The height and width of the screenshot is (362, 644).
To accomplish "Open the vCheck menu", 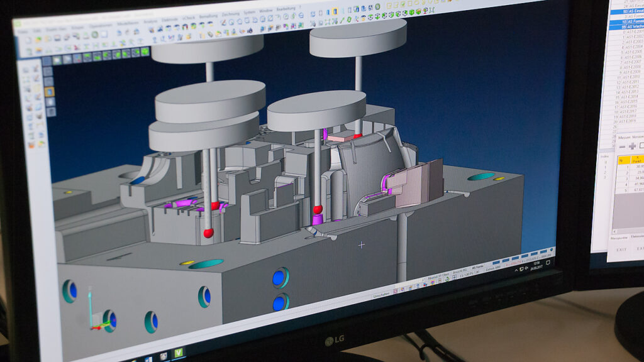I will pos(189,18).
